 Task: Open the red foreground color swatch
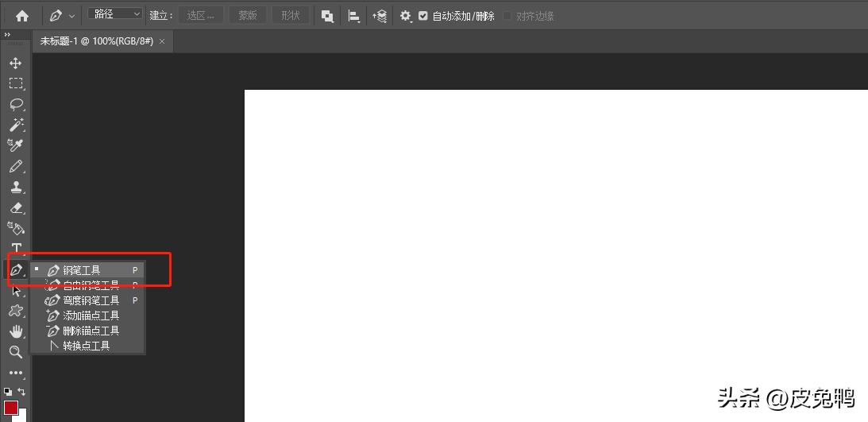(11, 408)
